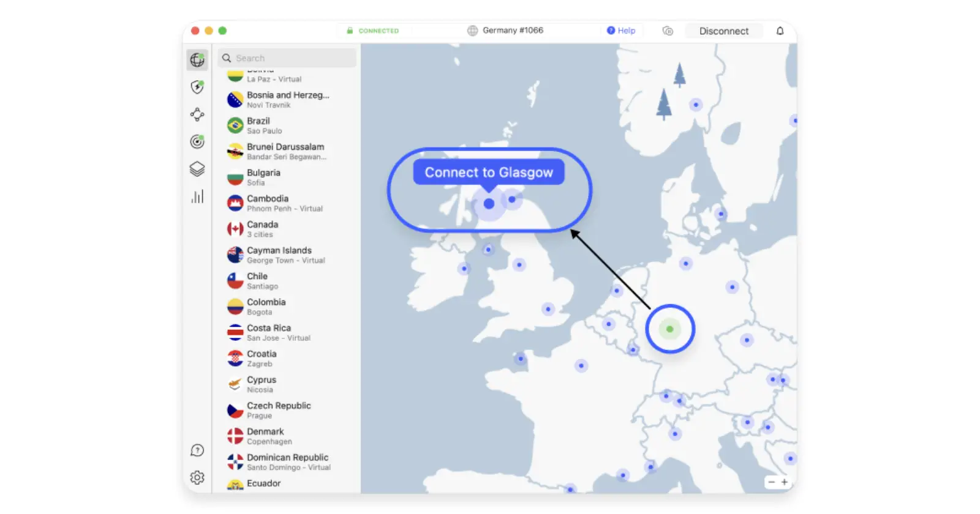Click the Czech Republic flag icon
Image resolution: width=980 pixels, height=514 pixels.
[x=235, y=410]
